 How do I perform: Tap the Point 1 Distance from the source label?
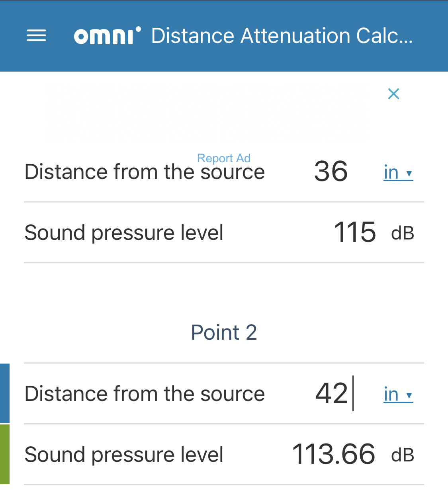pos(145,172)
